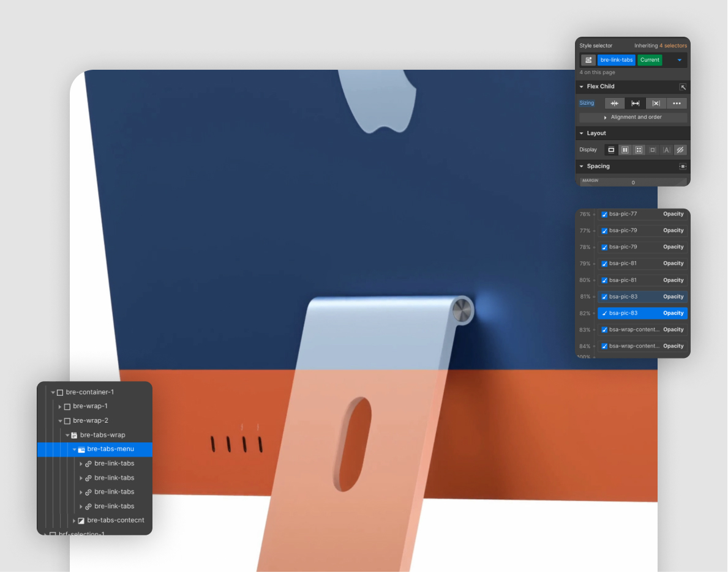Uncheck the bsa-pic-81 action at 80%

pos(604,280)
